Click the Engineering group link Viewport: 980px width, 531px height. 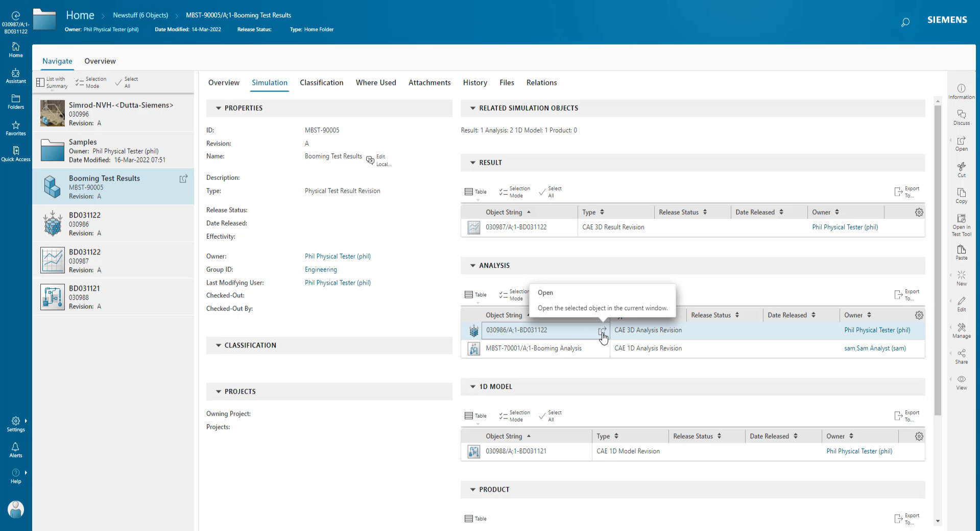point(321,270)
